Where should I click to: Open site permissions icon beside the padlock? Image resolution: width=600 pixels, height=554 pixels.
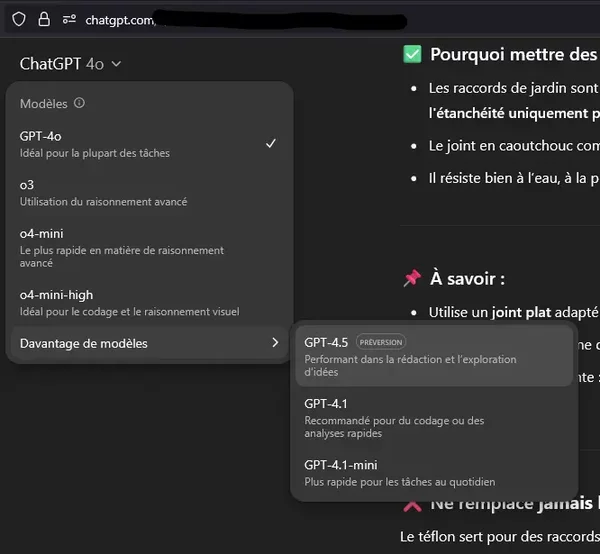point(68,19)
